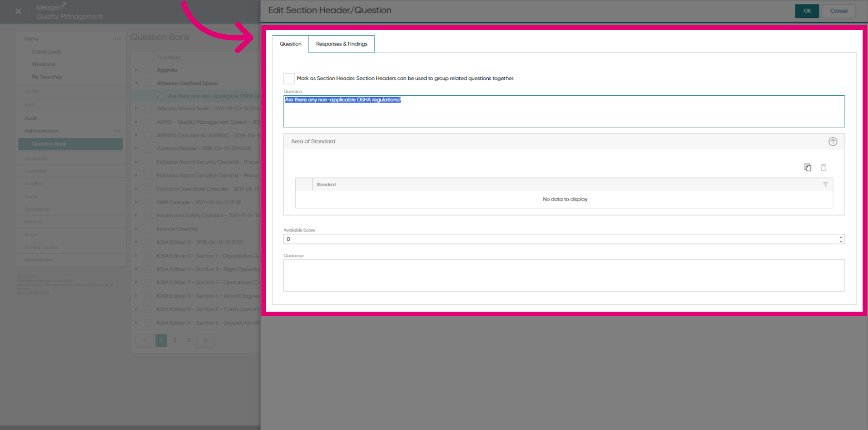Click the Area of Standard panel title
This screenshot has height=430, width=868.
coord(313,141)
